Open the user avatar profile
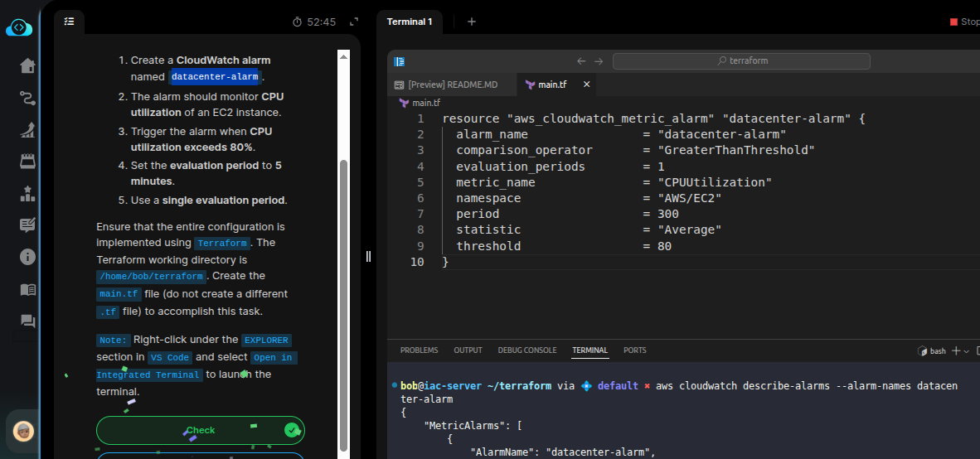This screenshot has height=459, width=980. click(24, 430)
